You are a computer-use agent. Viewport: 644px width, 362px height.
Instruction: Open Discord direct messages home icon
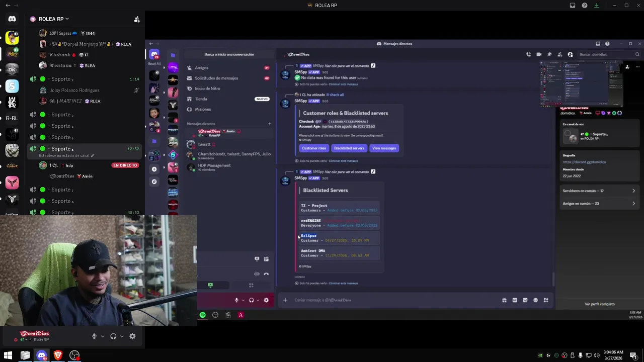pyautogui.click(x=12, y=19)
